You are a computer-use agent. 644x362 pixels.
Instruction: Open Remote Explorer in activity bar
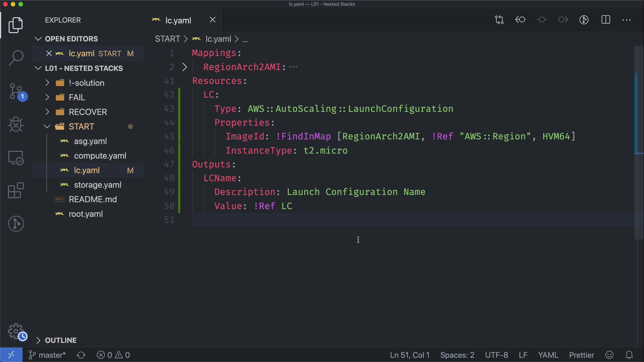point(16,158)
